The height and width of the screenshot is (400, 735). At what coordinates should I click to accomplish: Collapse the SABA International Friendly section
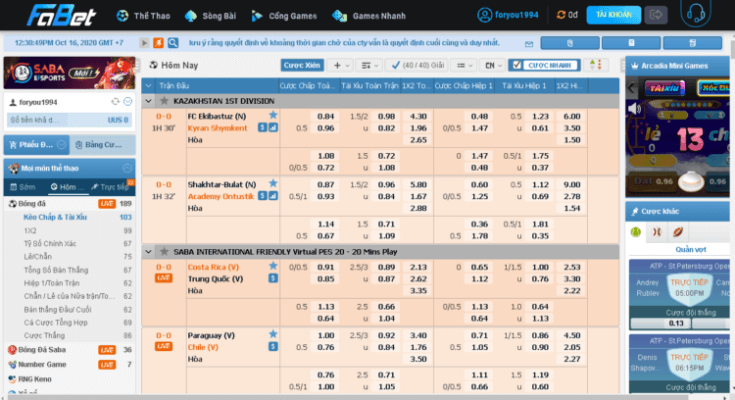point(150,251)
